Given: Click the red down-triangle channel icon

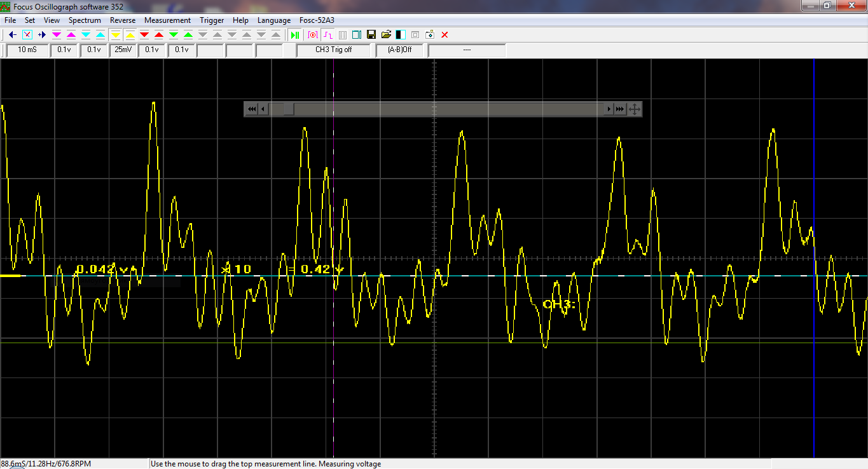Looking at the screenshot, I should [144, 34].
